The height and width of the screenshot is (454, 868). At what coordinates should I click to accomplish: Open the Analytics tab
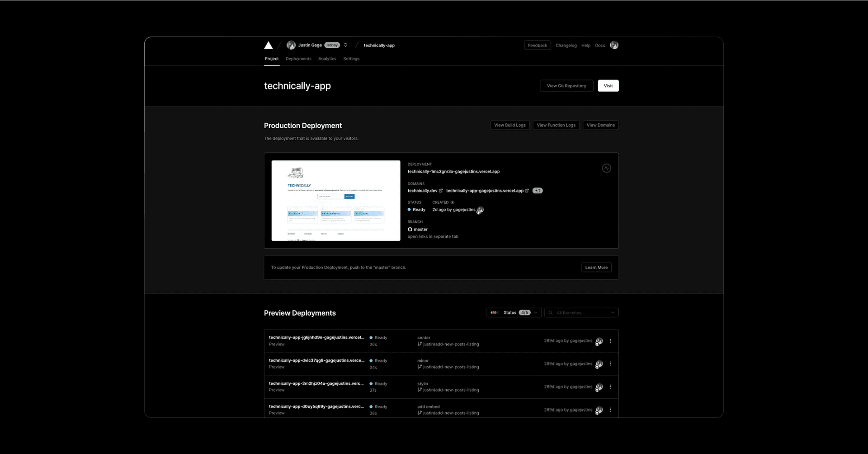327,59
